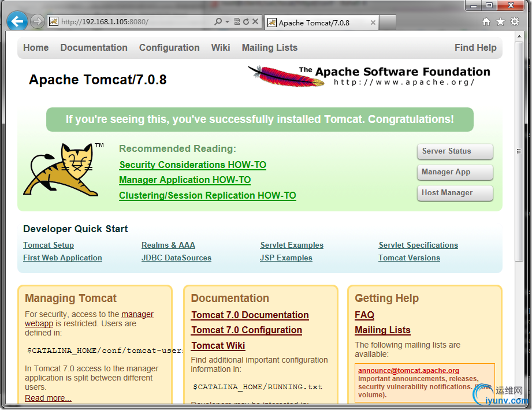Click the Recommended Reading: heading
Viewport: 532px width, 410px height.
177,148
